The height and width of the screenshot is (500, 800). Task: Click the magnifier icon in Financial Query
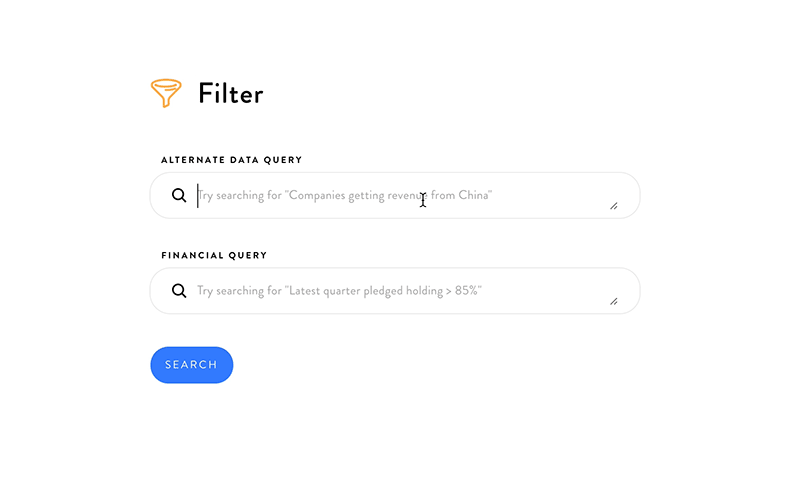coord(179,291)
